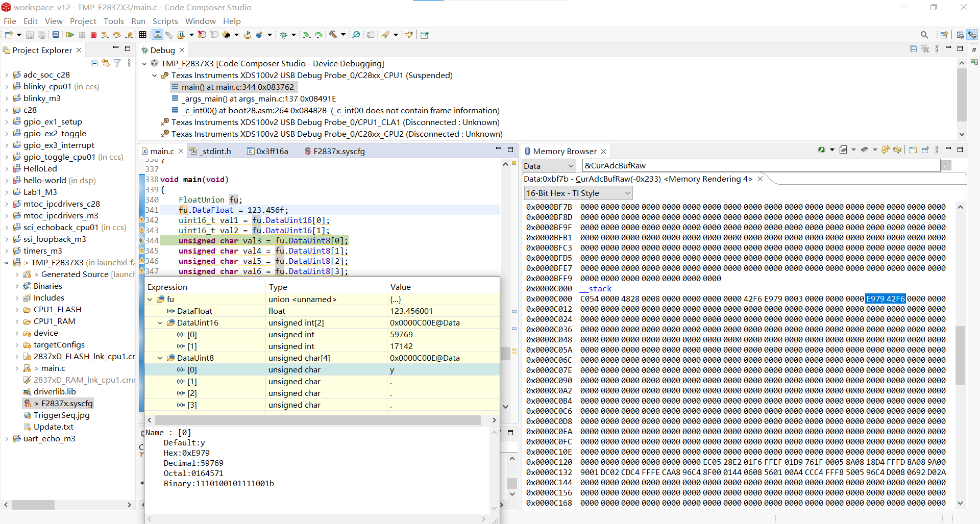Click the magnifier Search icon in toolbar
The width and height of the screenshot is (980, 524).
click(924, 35)
